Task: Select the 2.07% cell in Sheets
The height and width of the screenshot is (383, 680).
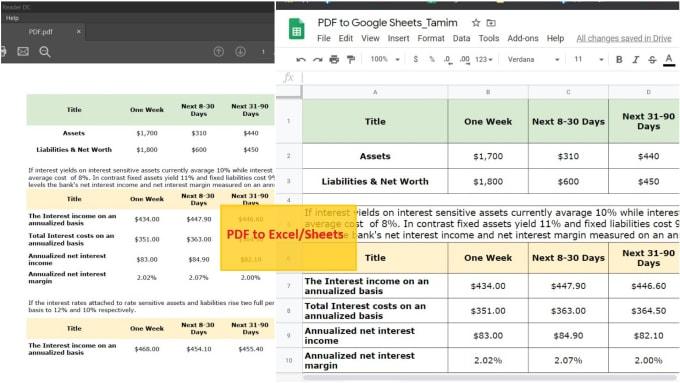Action: (x=568, y=360)
